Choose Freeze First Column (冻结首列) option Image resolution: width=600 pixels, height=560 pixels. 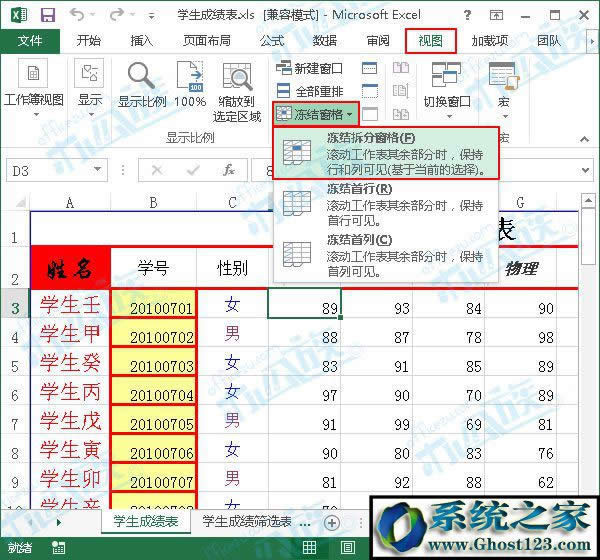pyautogui.click(x=385, y=254)
